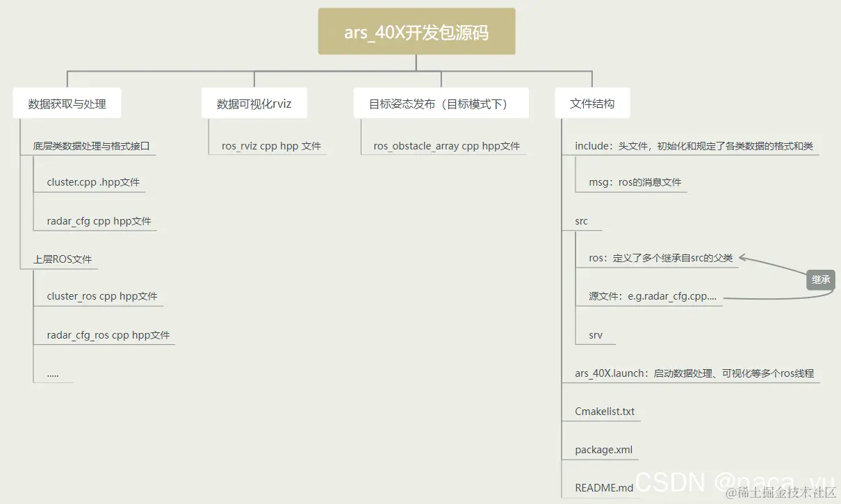Click the 继承 relationship label
This screenshot has width=841, height=504.
821,279
